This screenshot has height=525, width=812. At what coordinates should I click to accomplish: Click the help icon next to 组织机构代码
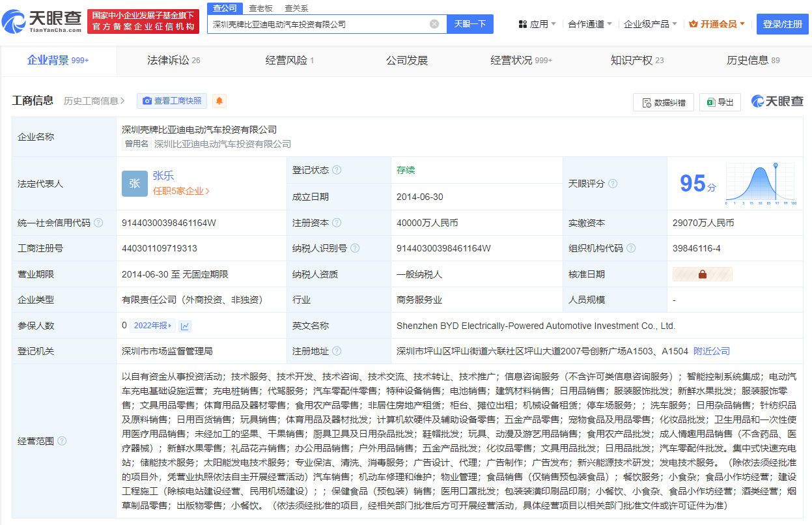tap(631, 248)
